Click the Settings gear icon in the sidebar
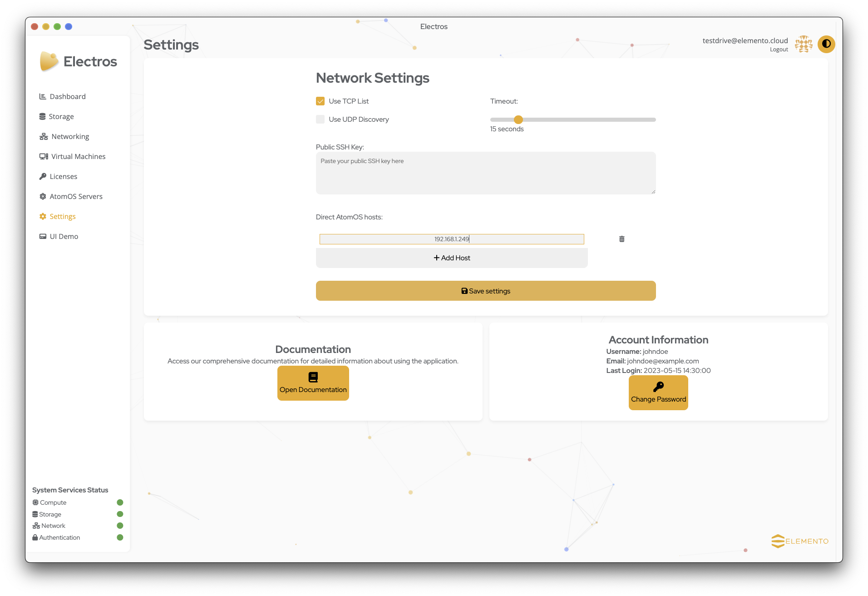868x596 pixels. click(x=43, y=216)
